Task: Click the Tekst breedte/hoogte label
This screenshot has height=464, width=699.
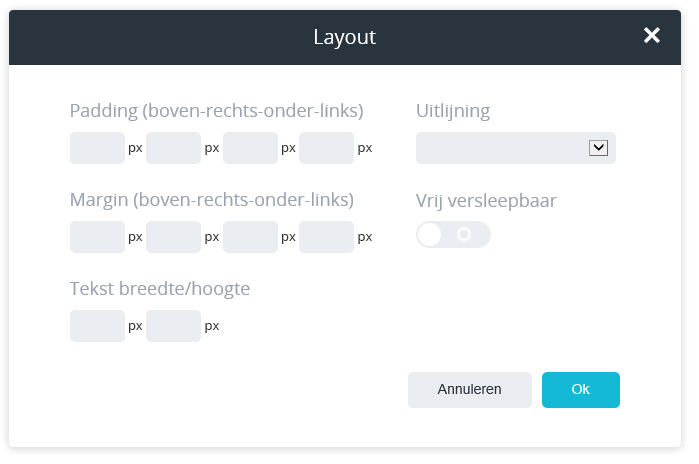Action: (x=160, y=289)
